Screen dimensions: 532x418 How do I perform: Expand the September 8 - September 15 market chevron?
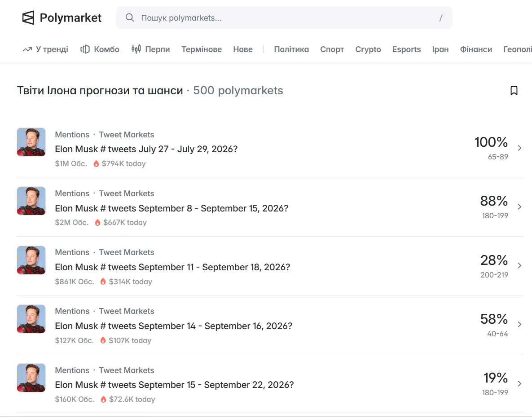(519, 207)
